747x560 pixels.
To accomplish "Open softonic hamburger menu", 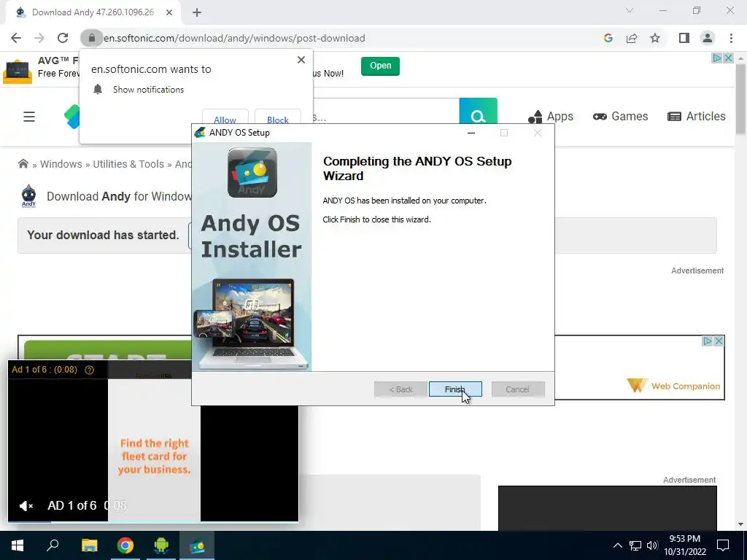I will (29, 117).
